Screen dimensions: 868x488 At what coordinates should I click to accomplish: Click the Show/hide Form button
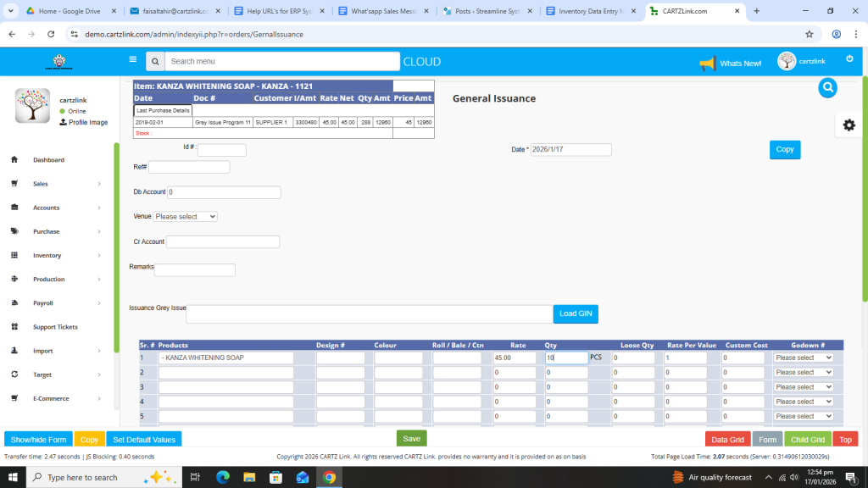pyautogui.click(x=38, y=440)
